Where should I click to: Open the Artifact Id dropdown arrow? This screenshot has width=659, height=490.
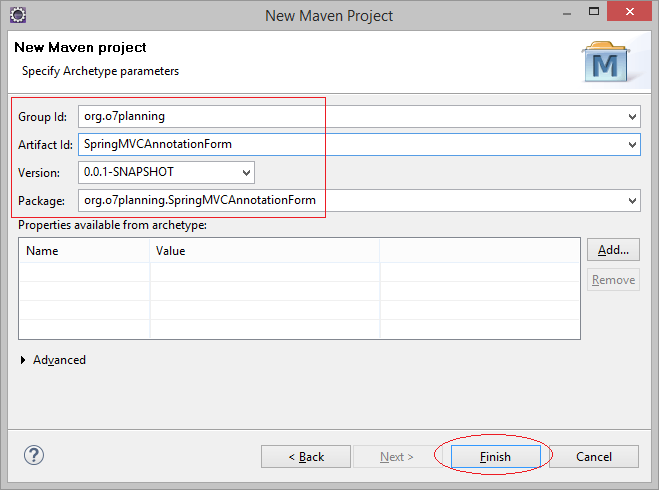632,145
